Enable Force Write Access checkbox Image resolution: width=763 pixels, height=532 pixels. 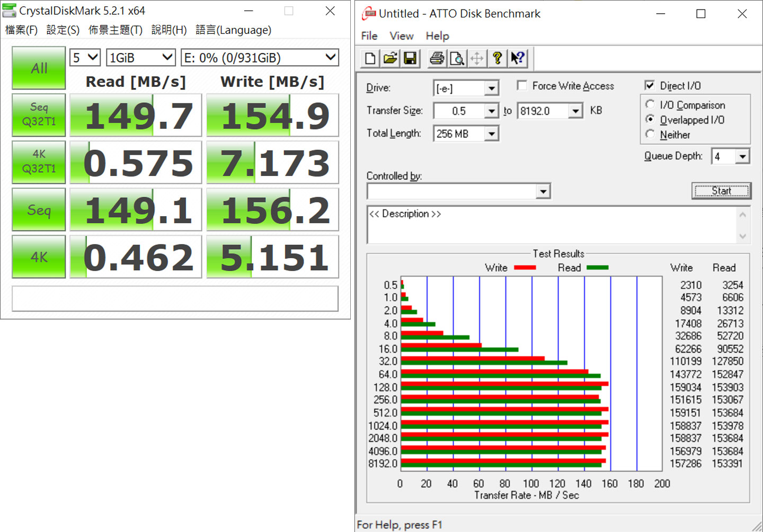522,85
